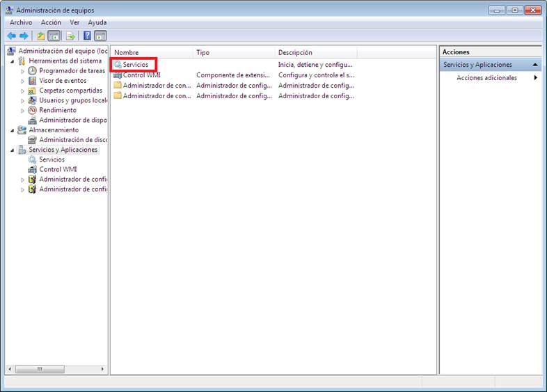
Task: Click the first Administrador de con... folder icon
Action: click(x=118, y=85)
